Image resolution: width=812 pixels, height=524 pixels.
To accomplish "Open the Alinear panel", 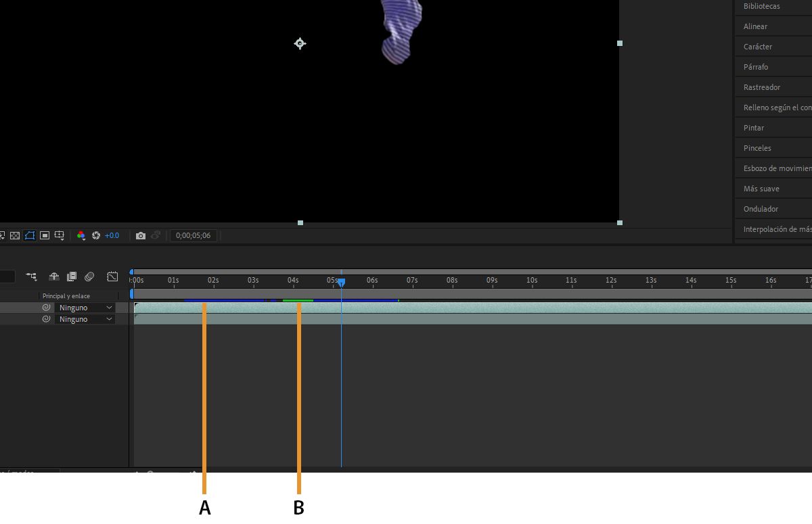I will [755, 26].
